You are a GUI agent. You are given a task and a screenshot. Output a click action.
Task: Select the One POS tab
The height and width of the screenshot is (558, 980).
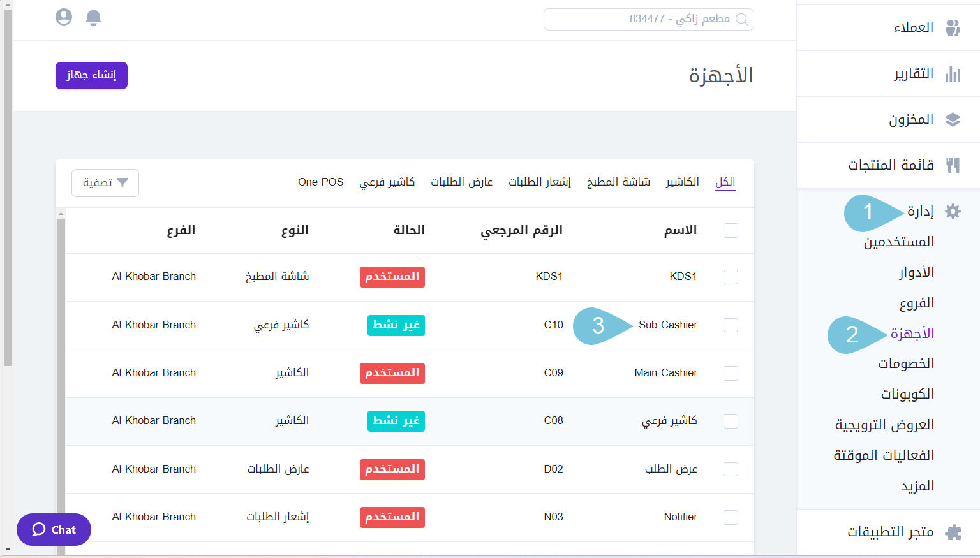coord(321,181)
